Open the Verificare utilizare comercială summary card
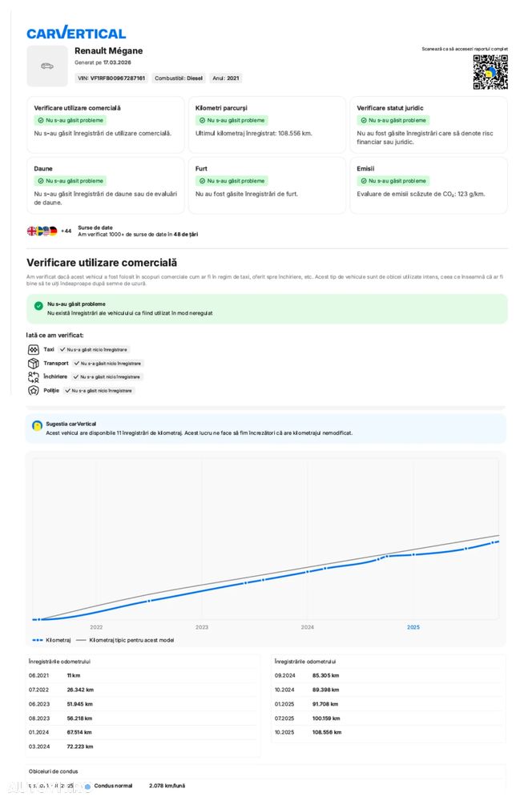Viewport: 532px width, 801px height. 105,124
